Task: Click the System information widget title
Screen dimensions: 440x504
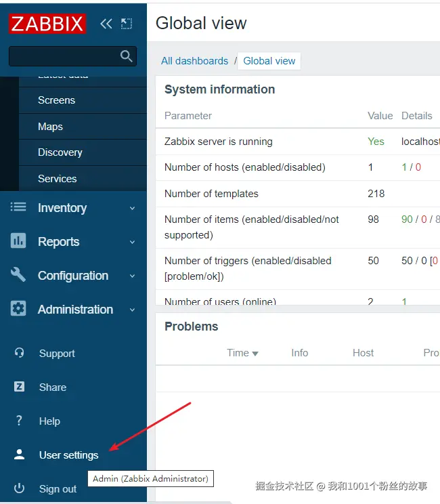Action: pyautogui.click(x=220, y=89)
